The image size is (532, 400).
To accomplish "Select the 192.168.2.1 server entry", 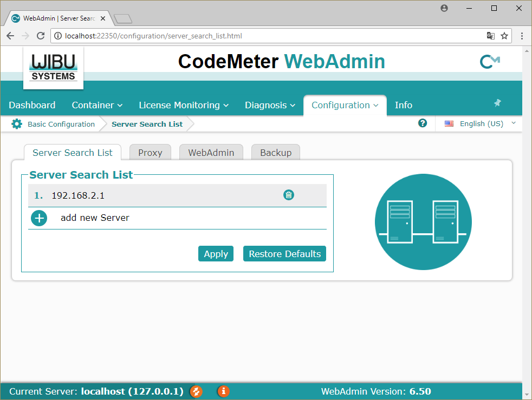I will click(x=177, y=195).
